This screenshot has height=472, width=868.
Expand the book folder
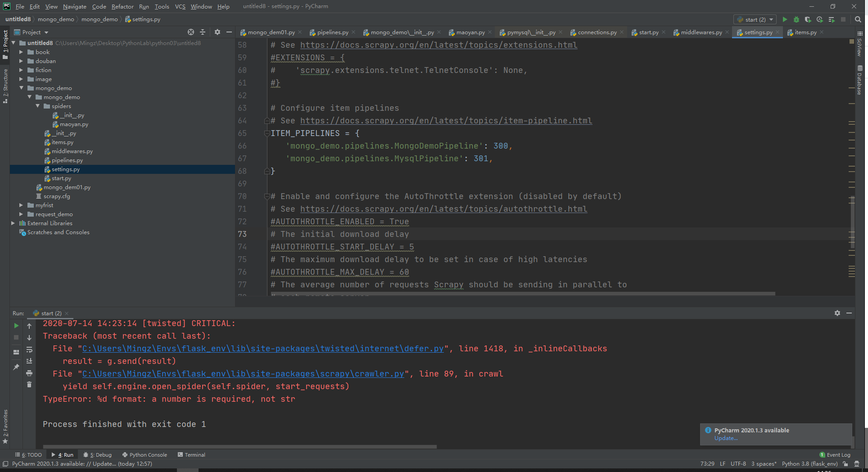(21, 52)
